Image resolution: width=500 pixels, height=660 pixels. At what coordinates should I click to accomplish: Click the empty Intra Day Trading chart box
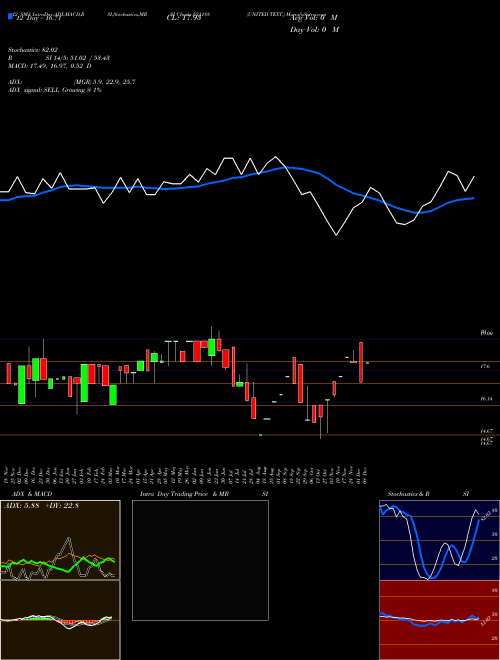[x=200, y=560]
